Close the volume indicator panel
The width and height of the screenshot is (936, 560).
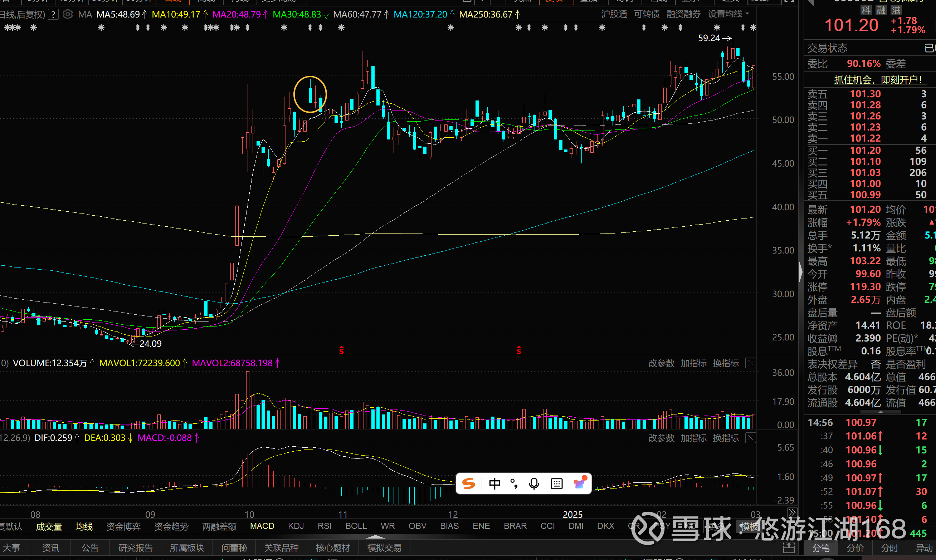pyautogui.click(x=751, y=363)
